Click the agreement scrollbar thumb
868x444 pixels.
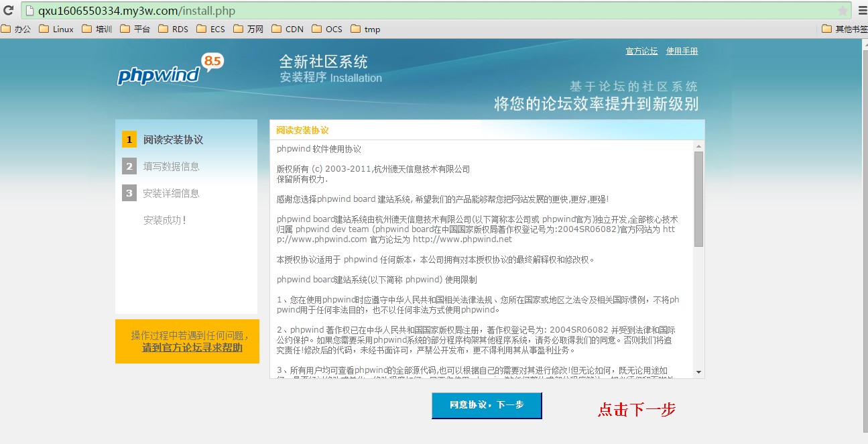[698, 199]
